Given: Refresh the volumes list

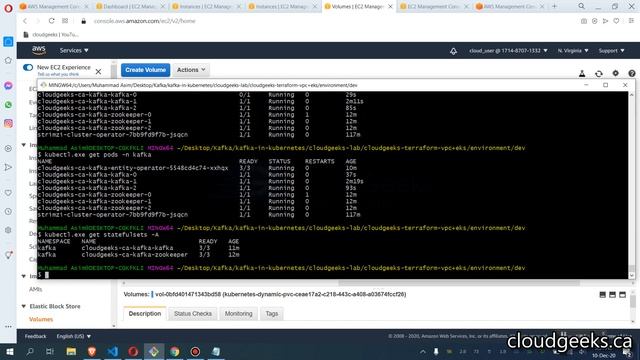Looking at the screenshot, I should point(599,73).
